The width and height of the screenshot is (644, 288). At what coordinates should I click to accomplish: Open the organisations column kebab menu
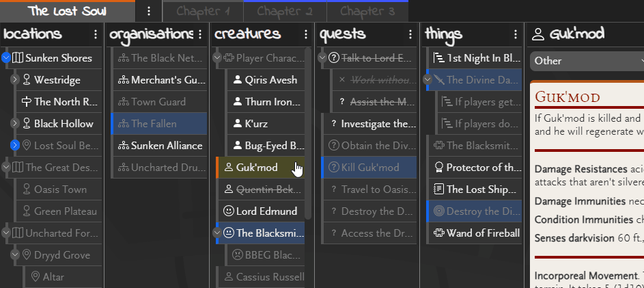pyautogui.click(x=200, y=34)
